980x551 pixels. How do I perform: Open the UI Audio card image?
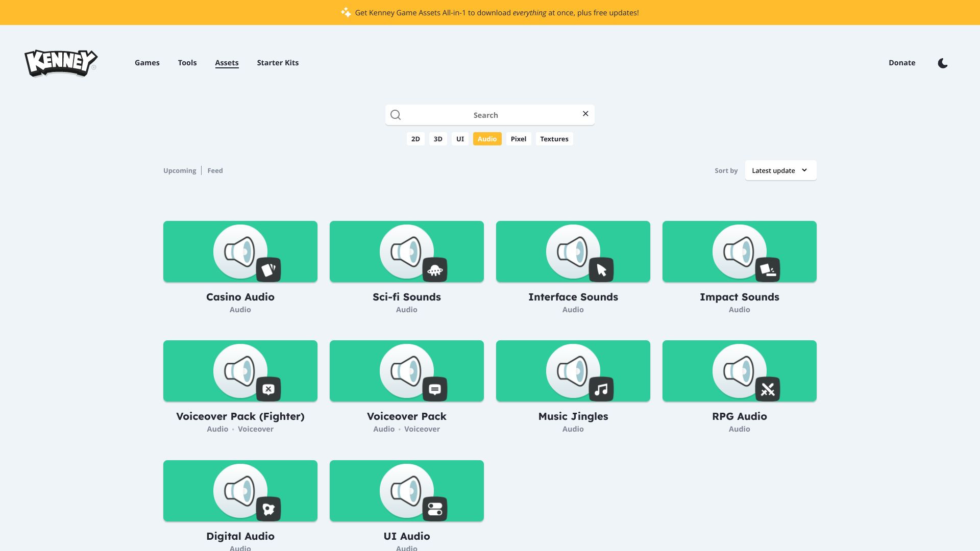(407, 491)
